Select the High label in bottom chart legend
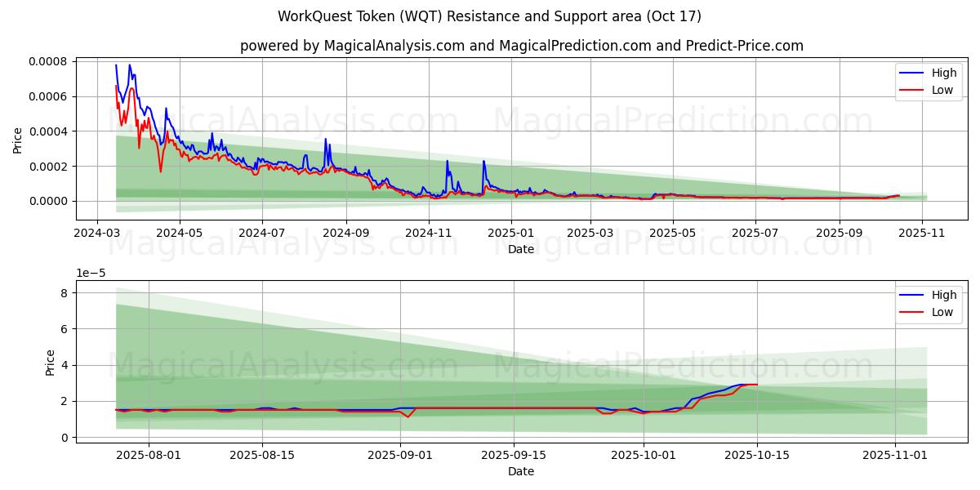 click(943, 295)
